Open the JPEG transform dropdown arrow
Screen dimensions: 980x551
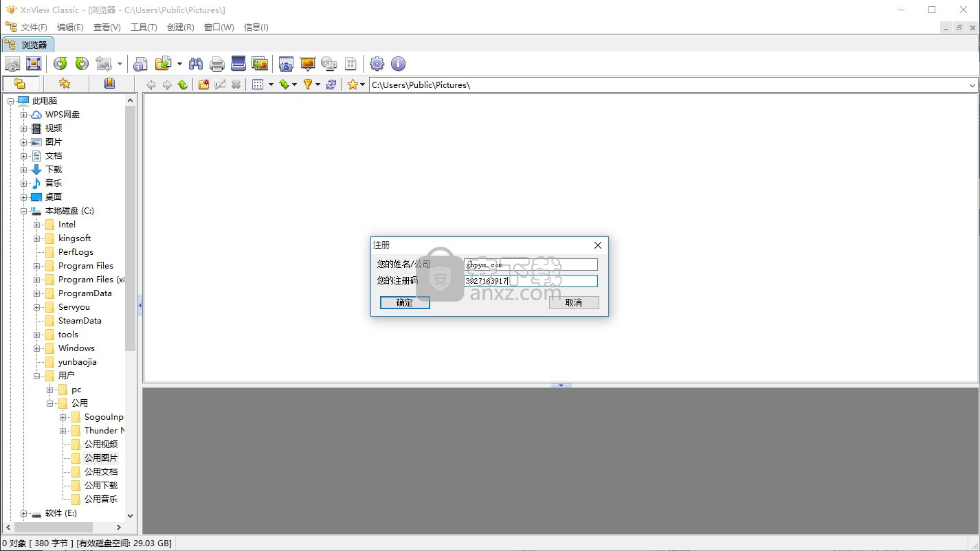point(120,64)
